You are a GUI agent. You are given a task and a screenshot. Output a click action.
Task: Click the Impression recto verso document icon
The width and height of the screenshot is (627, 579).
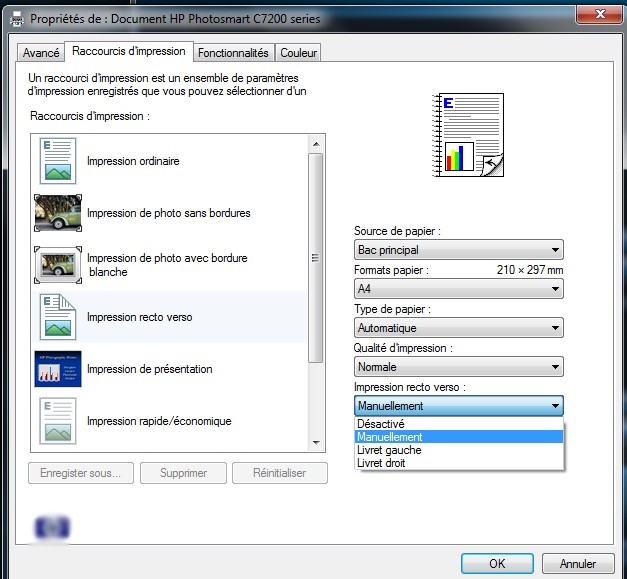point(58,317)
